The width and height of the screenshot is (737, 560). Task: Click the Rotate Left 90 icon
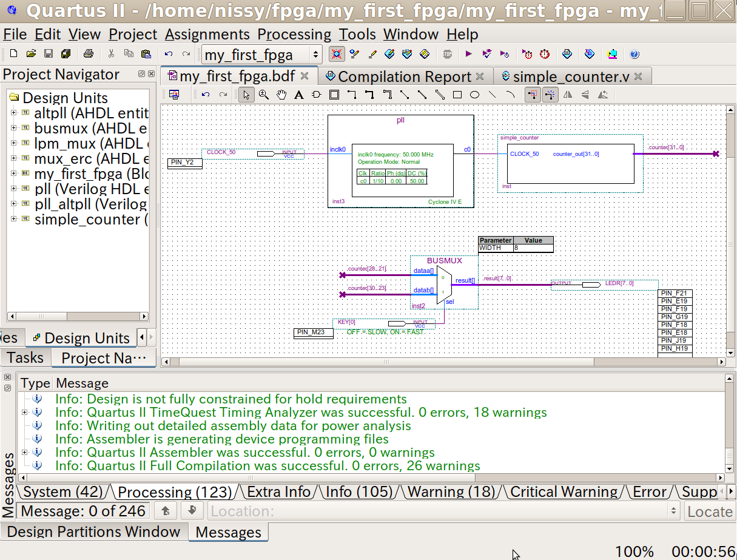point(603,95)
